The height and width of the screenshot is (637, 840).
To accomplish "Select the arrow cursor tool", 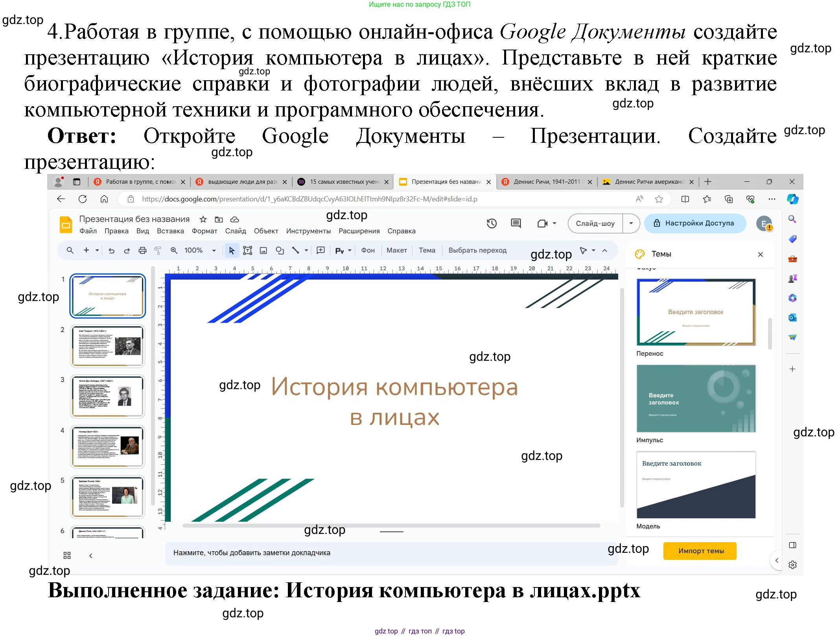I will pos(232,251).
